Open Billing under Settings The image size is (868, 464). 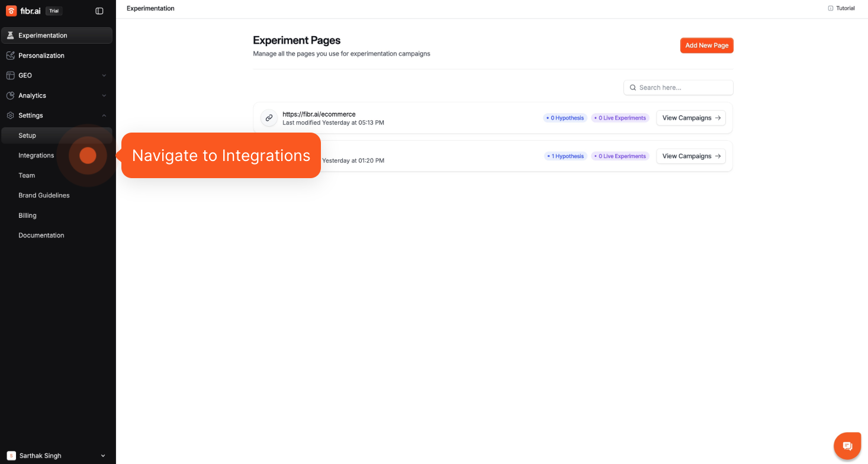tap(27, 215)
